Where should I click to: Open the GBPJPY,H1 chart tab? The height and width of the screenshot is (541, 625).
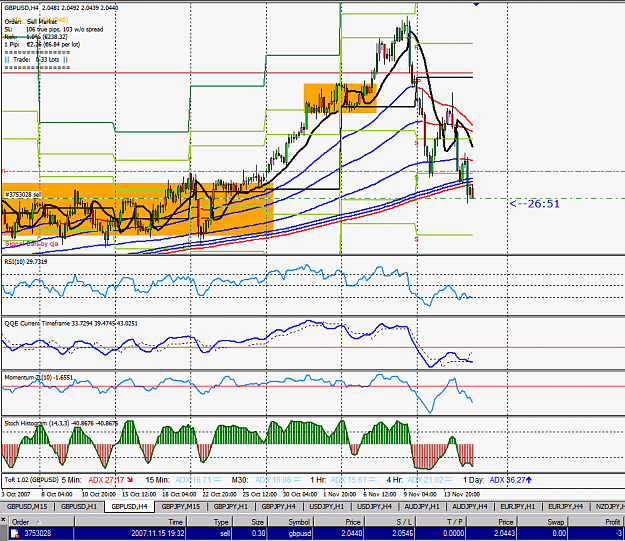231,507
